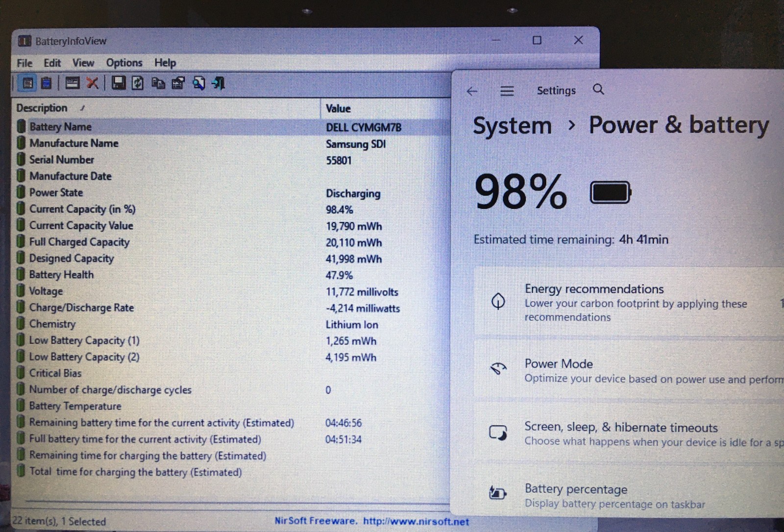Screen dimensions: 784x532
Task: Expand Screen, sleep, & hibernate timeouts
Action: click(x=629, y=434)
